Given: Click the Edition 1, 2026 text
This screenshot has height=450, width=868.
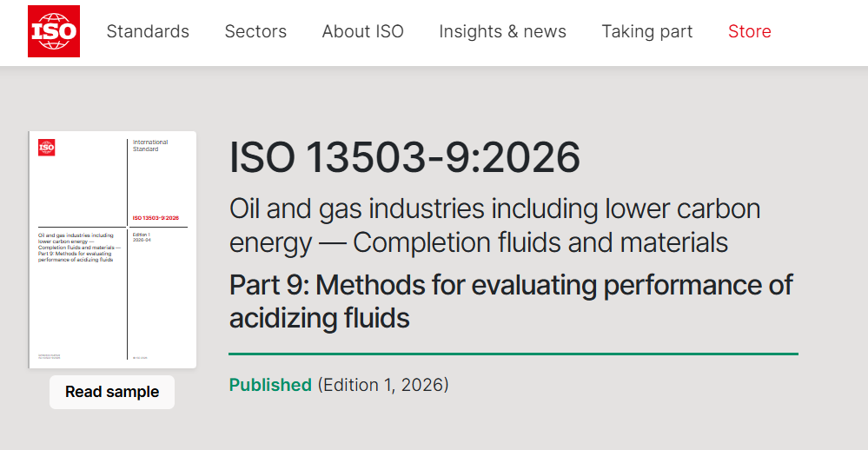Looking at the screenshot, I should point(383,384).
